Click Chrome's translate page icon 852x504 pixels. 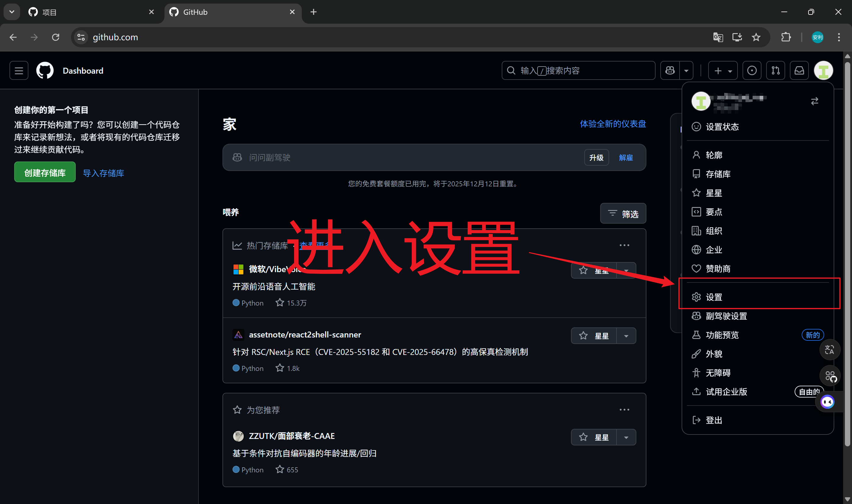[718, 37]
